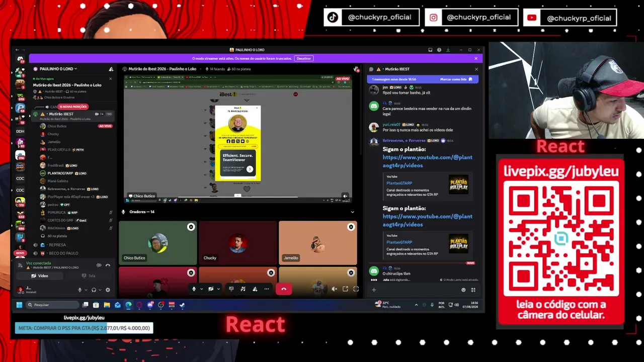Screen dimensions: 644x362
Task: Click the green download update icon
Action: 448,50
